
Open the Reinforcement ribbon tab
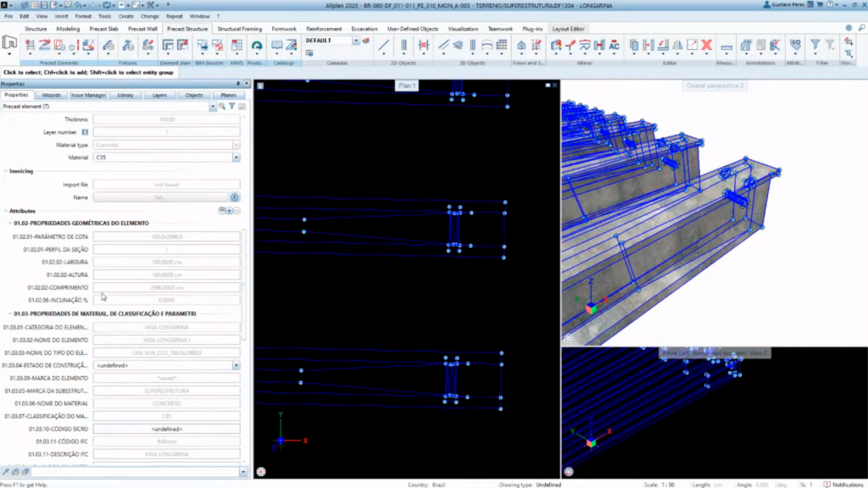tap(324, 29)
